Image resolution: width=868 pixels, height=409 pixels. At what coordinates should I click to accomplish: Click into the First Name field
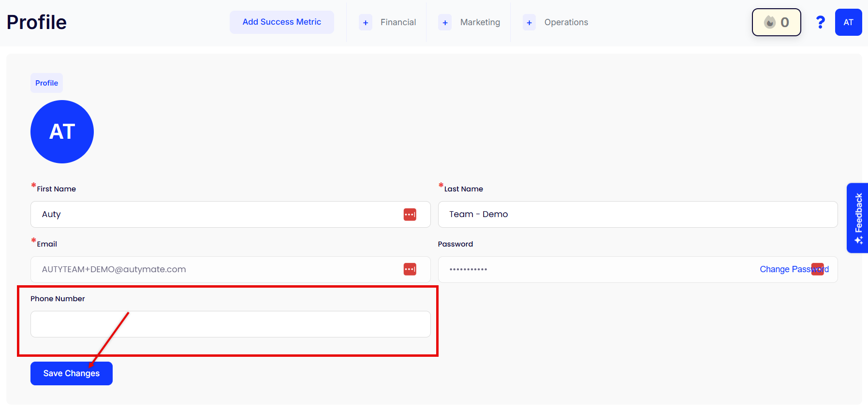coord(218,214)
